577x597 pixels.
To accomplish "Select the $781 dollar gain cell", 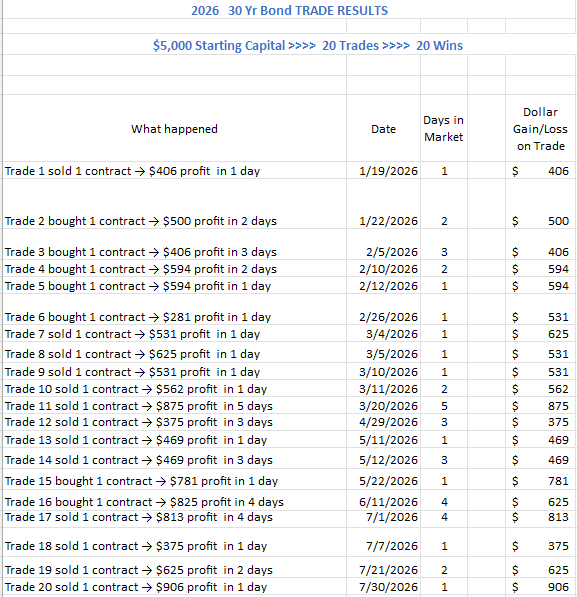I will pyautogui.click(x=540, y=481).
